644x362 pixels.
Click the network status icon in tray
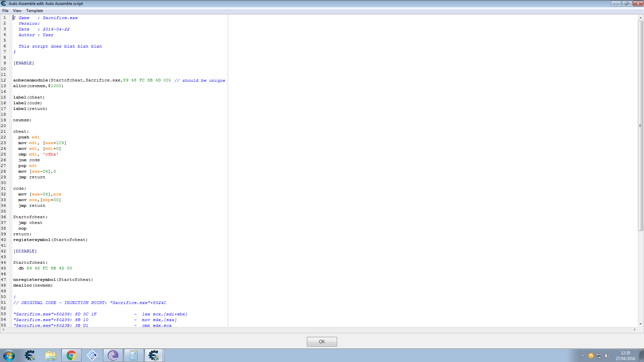599,355
